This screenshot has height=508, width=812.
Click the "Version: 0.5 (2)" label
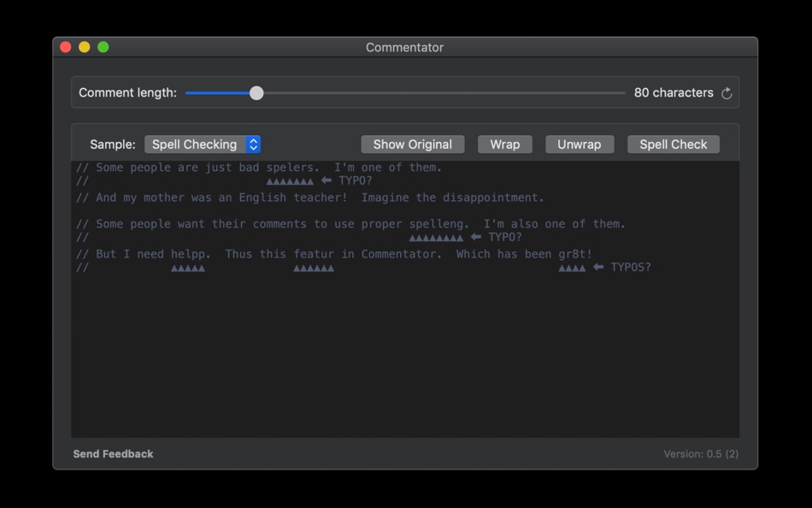[701, 453]
